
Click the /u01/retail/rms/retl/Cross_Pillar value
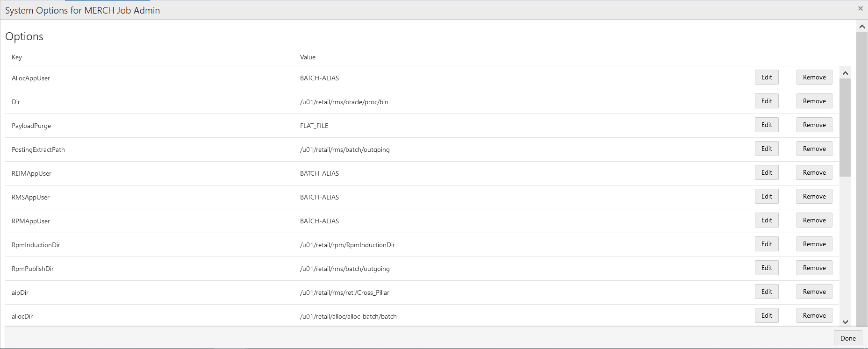click(344, 292)
